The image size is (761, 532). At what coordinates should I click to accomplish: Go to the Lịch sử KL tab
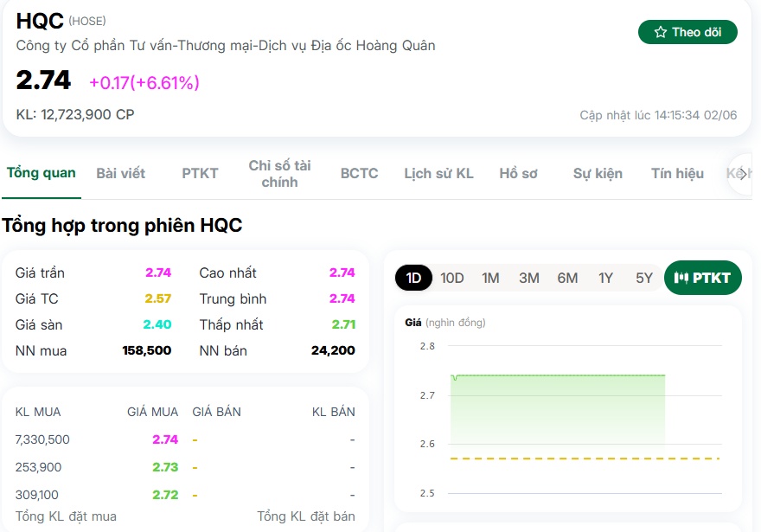coord(438,173)
